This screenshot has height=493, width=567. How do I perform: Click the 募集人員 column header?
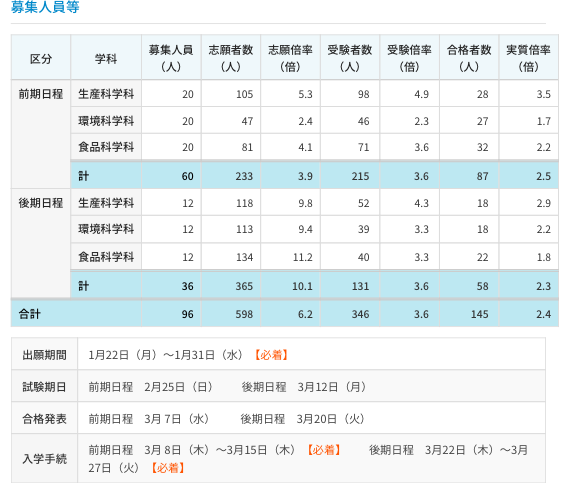[171, 58]
